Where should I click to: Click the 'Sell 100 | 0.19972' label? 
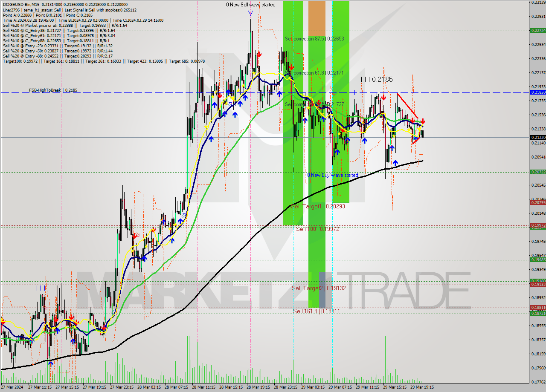point(317,229)
